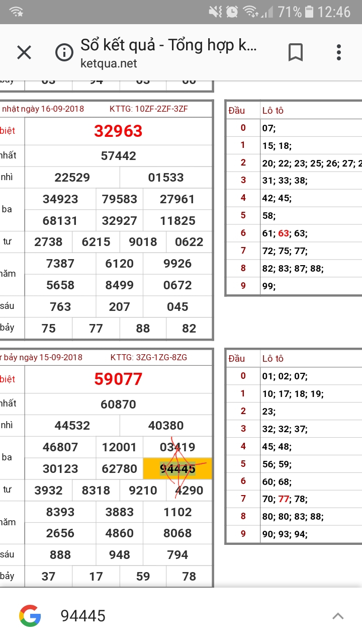The height and width of the screenshot is (644, 362).
Task: Tap the ketqua.net URL text
Action: pyautogui.click(x=109, y=63)
